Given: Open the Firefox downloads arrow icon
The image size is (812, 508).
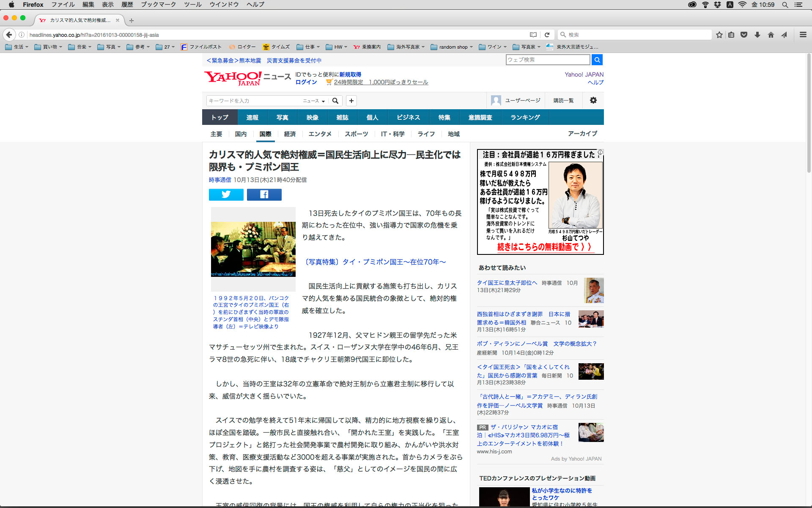Looking at the screenshot, I should click(x=757, y=35).
